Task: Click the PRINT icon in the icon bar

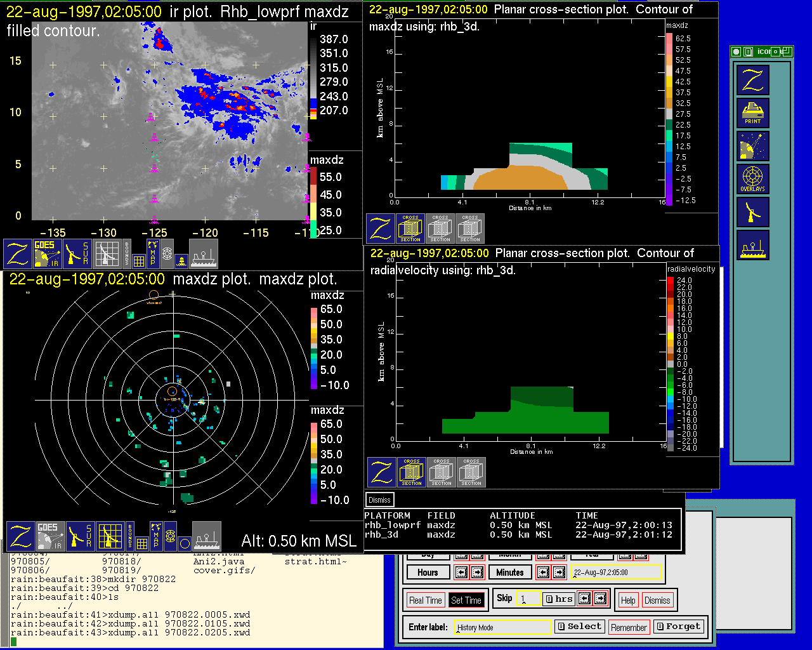Action: click(752, 113)
